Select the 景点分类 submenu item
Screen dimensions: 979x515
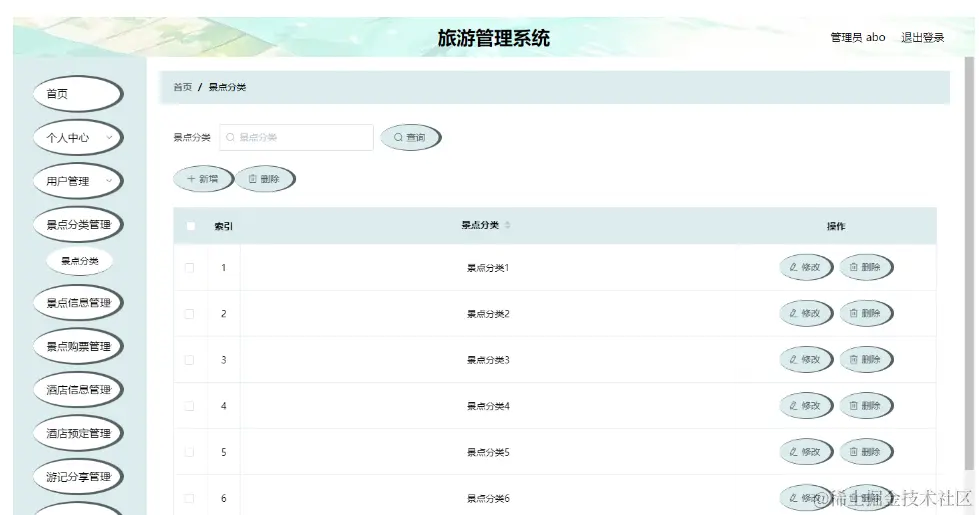pyautogui.click(x=79, y=261)
